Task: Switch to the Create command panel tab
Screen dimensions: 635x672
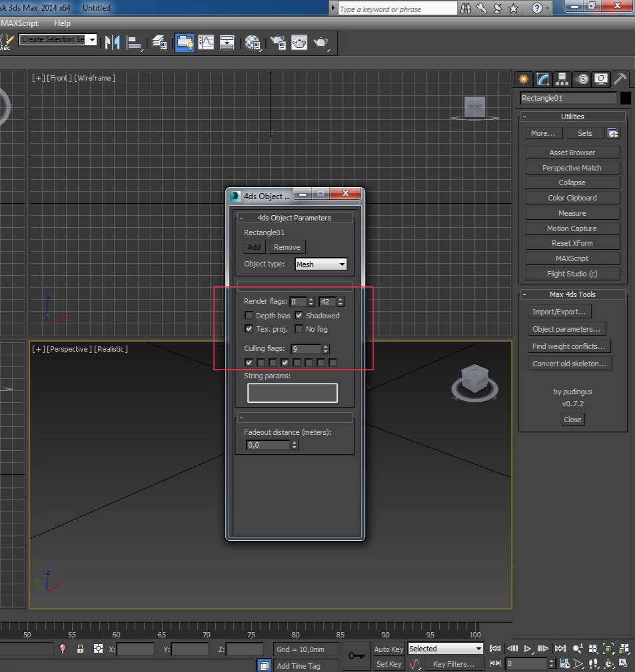Action: point(524,79)
